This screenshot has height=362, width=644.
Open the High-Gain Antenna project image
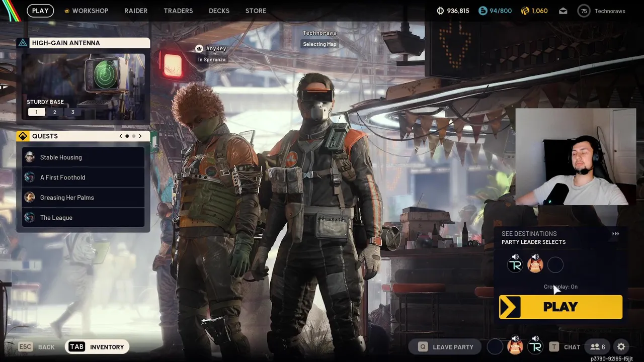84,86
